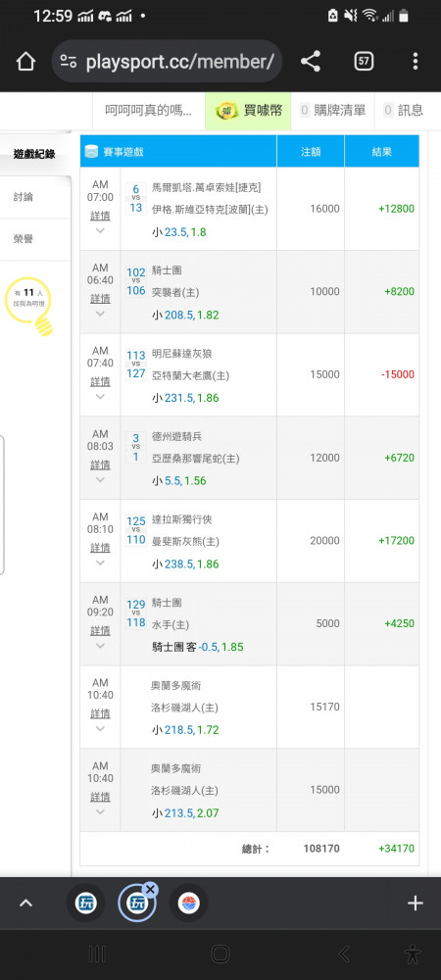Viewport: 441px width, 980px height.
Task: Expand the bottom tab bar chevron
Action: (26, 904)
